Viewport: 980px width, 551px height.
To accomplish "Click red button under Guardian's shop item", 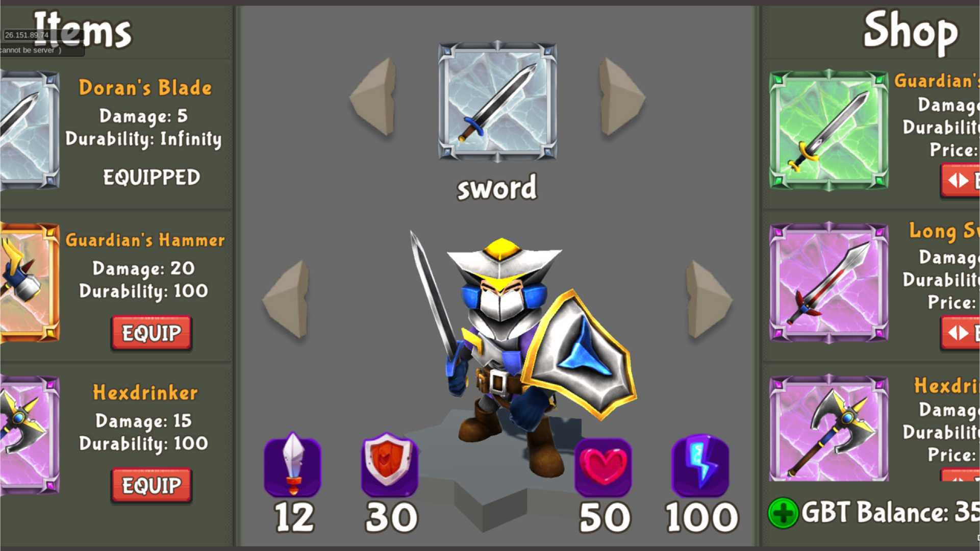I will 960,180.
